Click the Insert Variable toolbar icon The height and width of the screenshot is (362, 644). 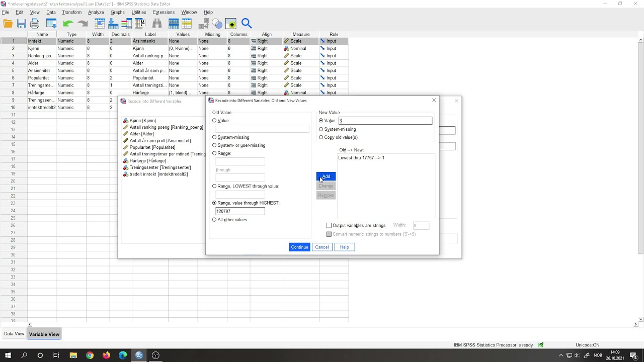(x=187, y=24)
